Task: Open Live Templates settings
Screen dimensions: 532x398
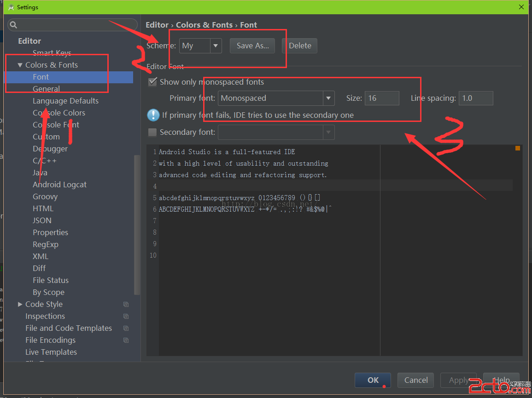Action: (x=51, y=352)
